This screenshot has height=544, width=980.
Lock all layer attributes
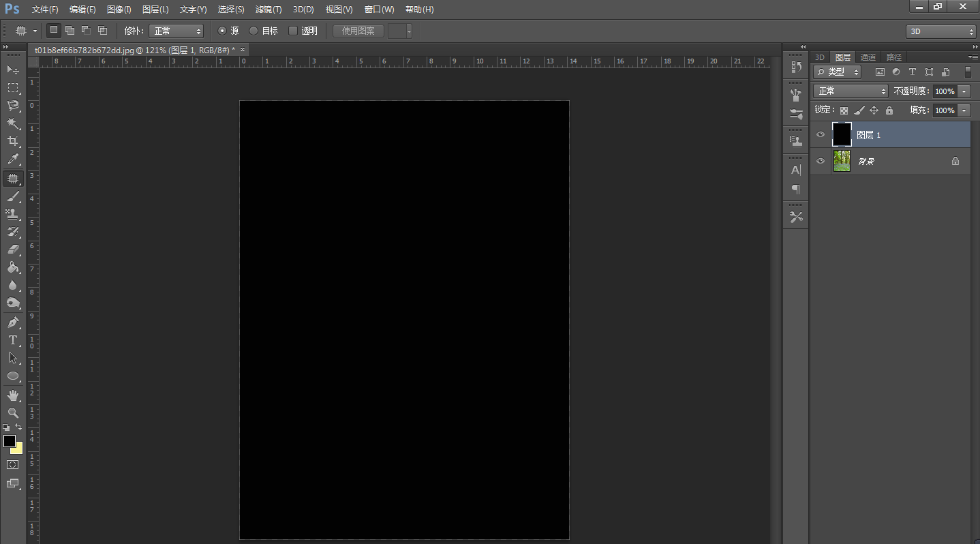pyautogui.click(x=889, y=110)
